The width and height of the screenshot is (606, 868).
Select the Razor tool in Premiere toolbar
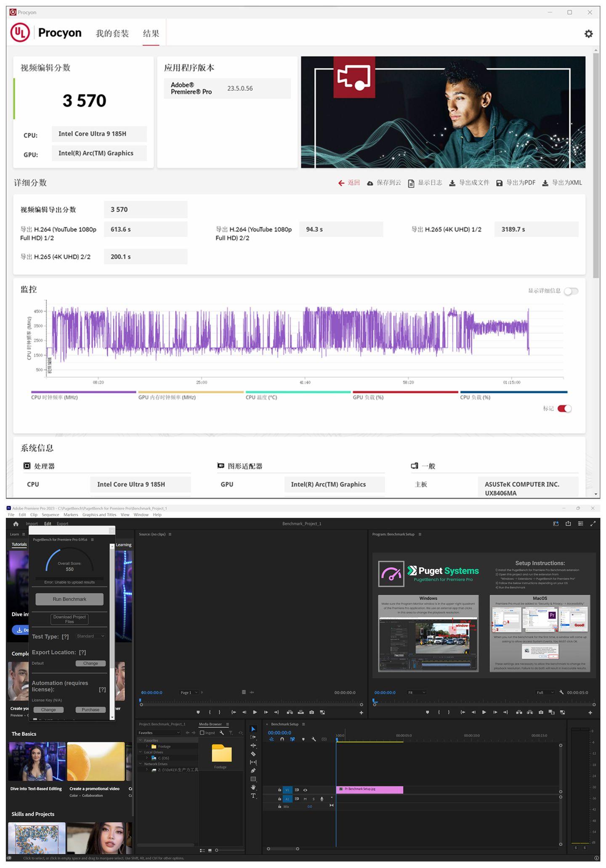pyautogui.click(x=253, y=754)
